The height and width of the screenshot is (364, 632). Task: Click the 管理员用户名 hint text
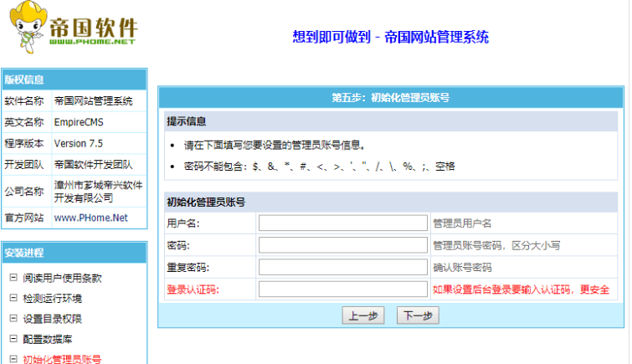pos(462,223)
